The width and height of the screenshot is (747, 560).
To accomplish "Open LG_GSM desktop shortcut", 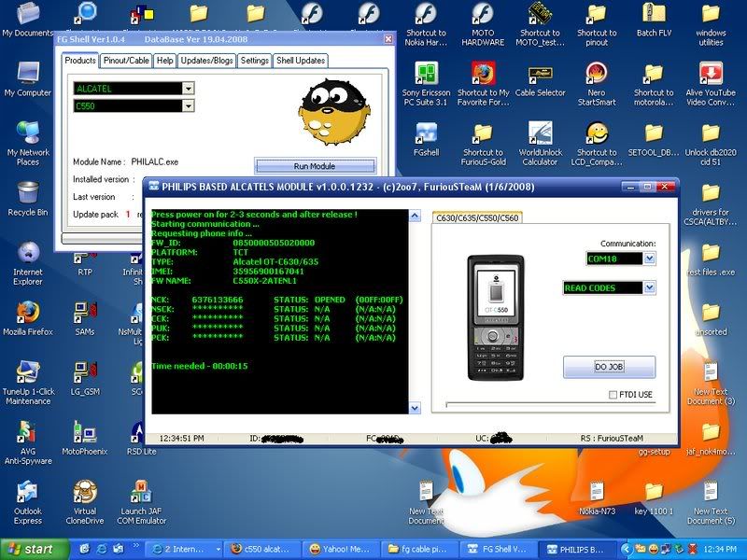I will tap(85, 378).
